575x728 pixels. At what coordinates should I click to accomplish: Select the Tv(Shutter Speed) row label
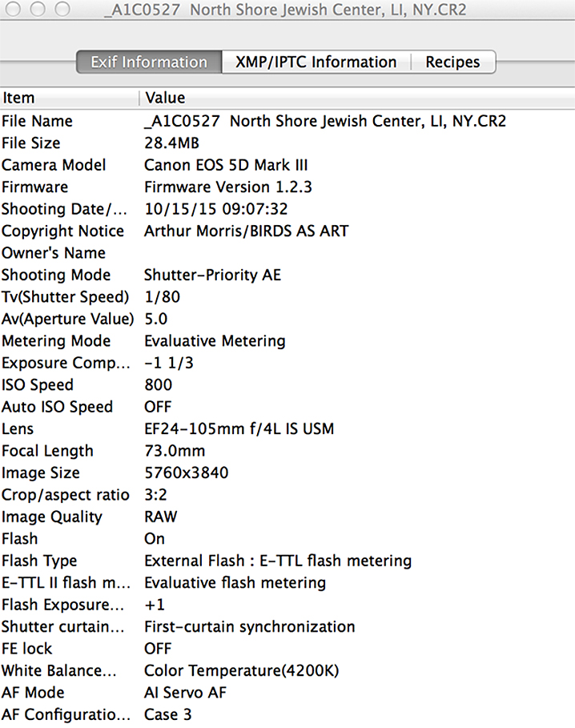tap(66, 297)
